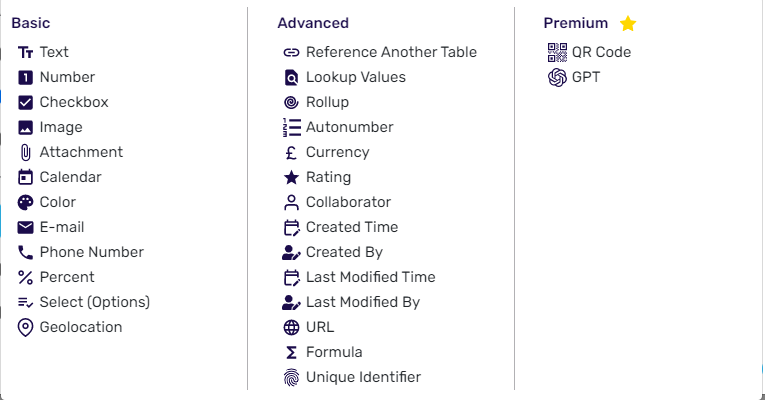Screen dimensions: 765x400
Task: Click the Premium gold star
Action: 628,23
